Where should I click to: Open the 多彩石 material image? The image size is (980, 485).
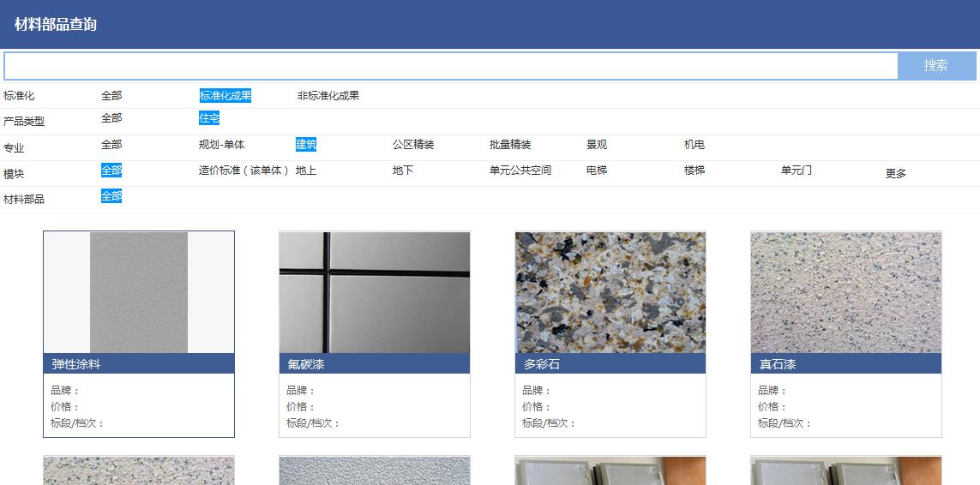(x=610, y=292)
